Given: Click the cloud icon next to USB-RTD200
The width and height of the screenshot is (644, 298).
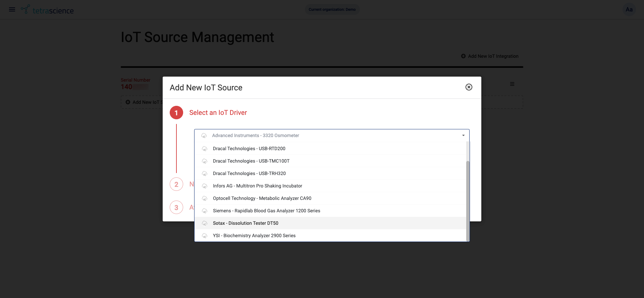Looking at the screenshot, I should (205, 149).
